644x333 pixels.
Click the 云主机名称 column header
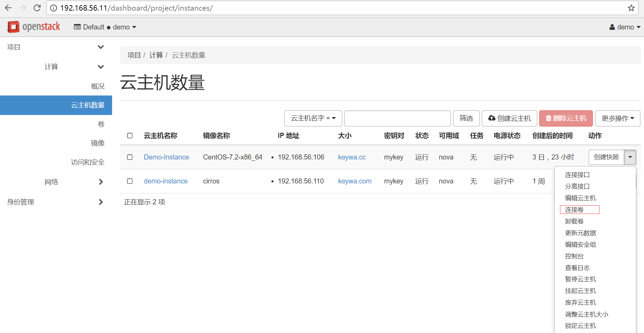160,136
